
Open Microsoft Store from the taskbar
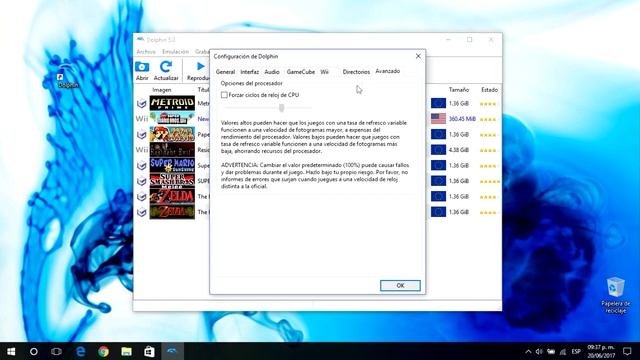click(149, 351)
